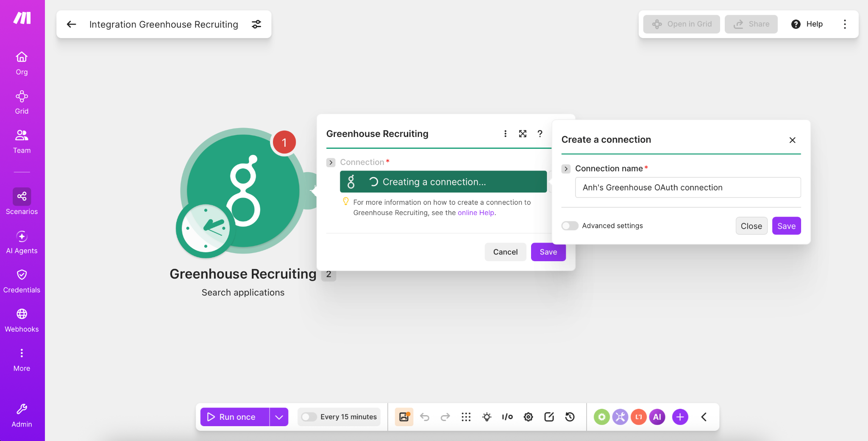The width and height of the screenshot is (868, 441).
Task: Expand the More sidebar menu
Action: pyautogui.click(x=22, y=360)
